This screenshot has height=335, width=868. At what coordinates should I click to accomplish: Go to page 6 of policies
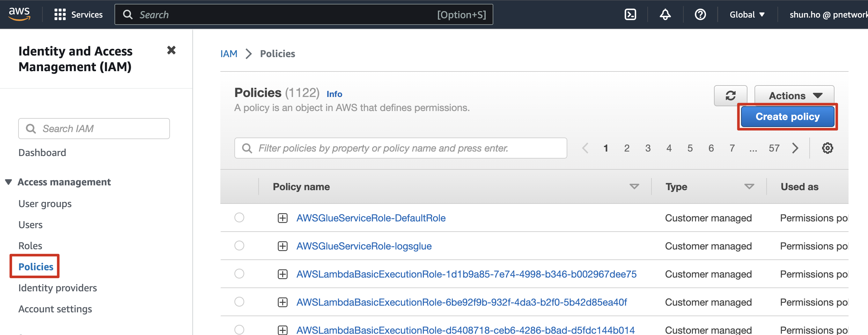(x=711, y=148)
